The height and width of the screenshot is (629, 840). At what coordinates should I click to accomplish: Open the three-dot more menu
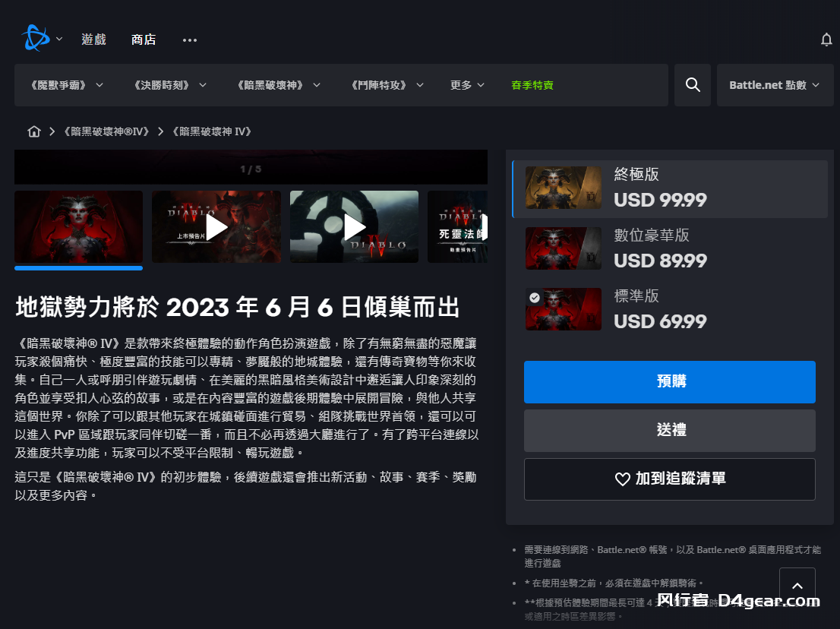tap(190, 40)
